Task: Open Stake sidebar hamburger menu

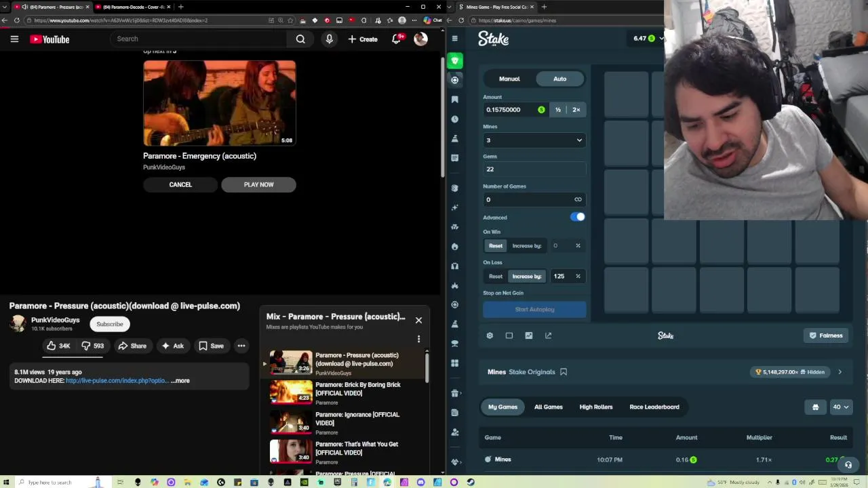Action: 455,39
